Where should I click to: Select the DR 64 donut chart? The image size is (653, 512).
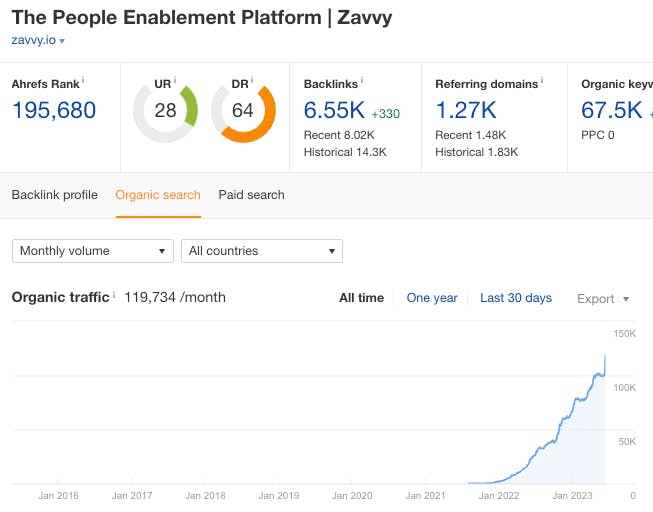tap(243, 111)
